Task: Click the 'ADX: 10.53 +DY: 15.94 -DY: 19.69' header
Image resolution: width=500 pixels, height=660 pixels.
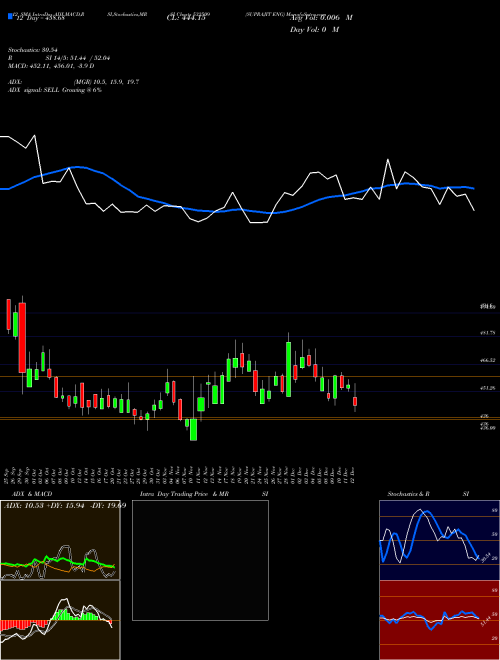Action: (65, 505)
